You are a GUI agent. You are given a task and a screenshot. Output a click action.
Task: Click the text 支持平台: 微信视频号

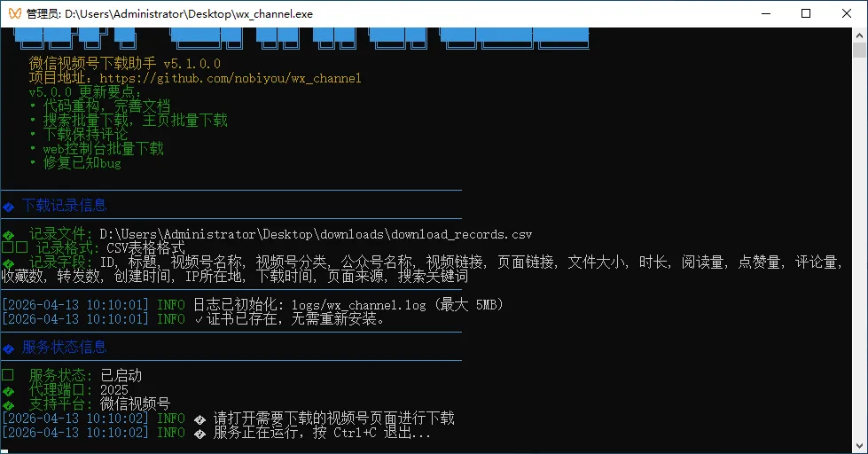99,403
